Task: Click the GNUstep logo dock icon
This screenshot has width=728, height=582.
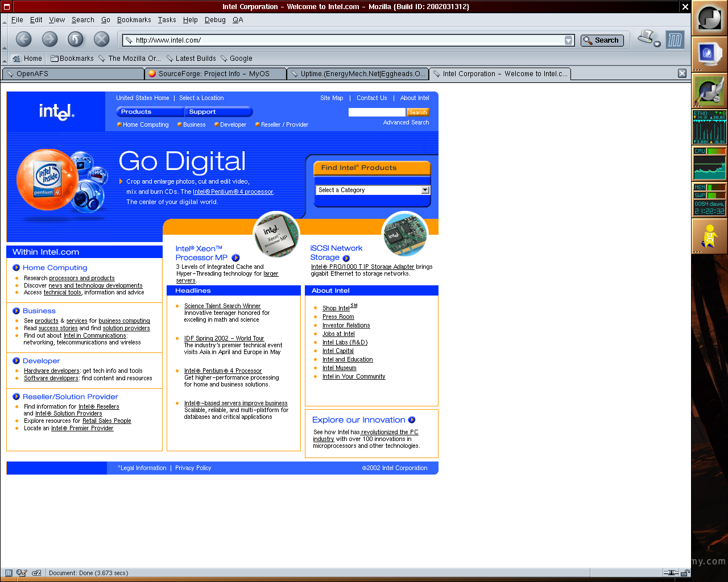Action: click(x=709, y=18)
